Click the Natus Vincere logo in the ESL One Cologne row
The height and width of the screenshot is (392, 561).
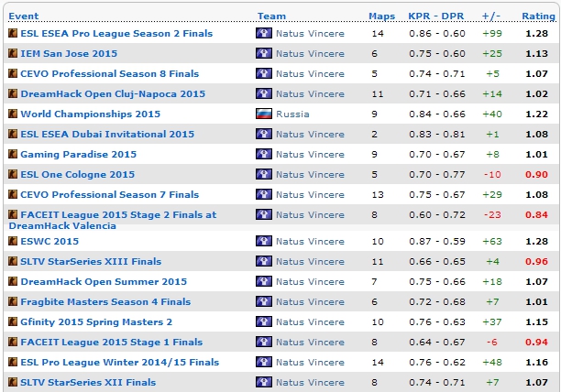pos(264,174)
